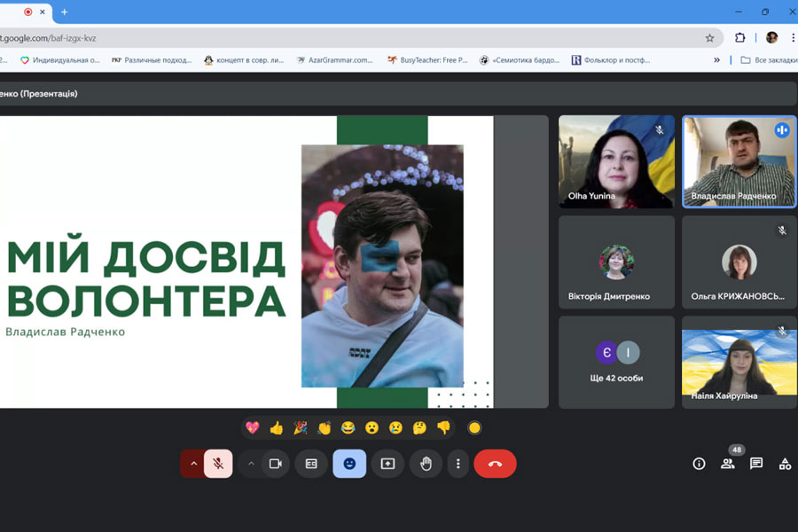
Task: Open the Все закладки folder
Action: click(769, 60)
